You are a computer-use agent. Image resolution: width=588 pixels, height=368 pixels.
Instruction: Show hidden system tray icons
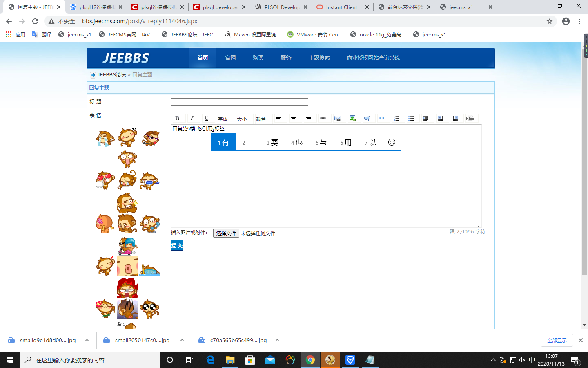[493, 360]
